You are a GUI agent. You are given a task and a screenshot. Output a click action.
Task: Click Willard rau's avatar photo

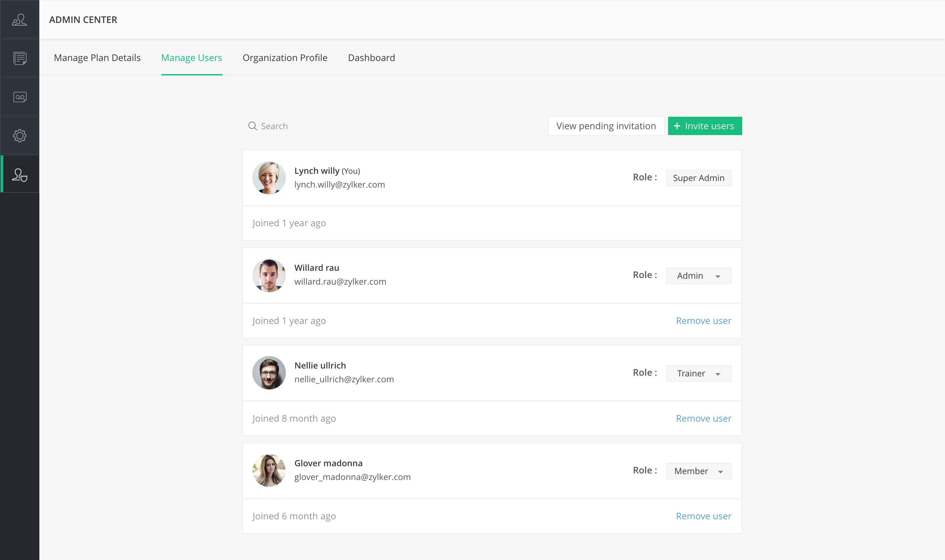[x=269, y=275]
